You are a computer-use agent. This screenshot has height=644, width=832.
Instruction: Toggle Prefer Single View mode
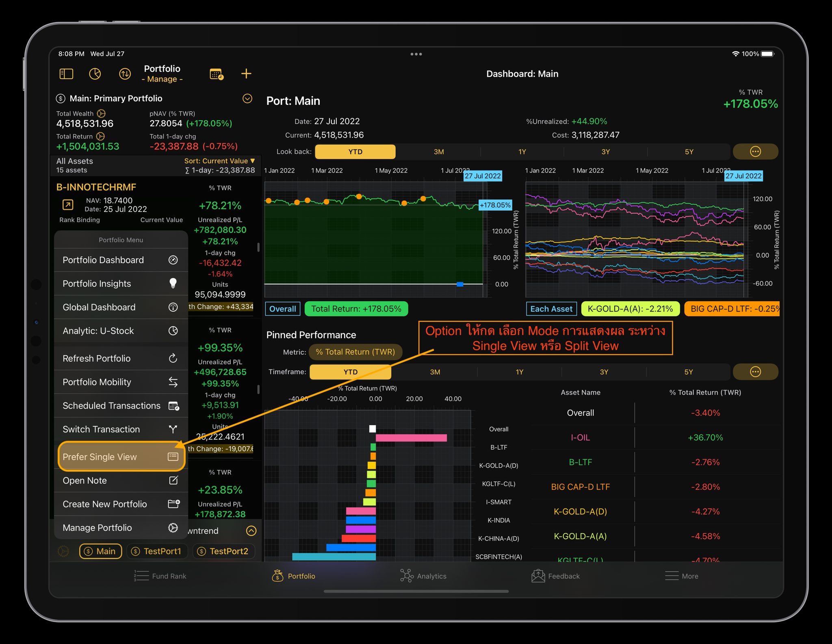121,456
